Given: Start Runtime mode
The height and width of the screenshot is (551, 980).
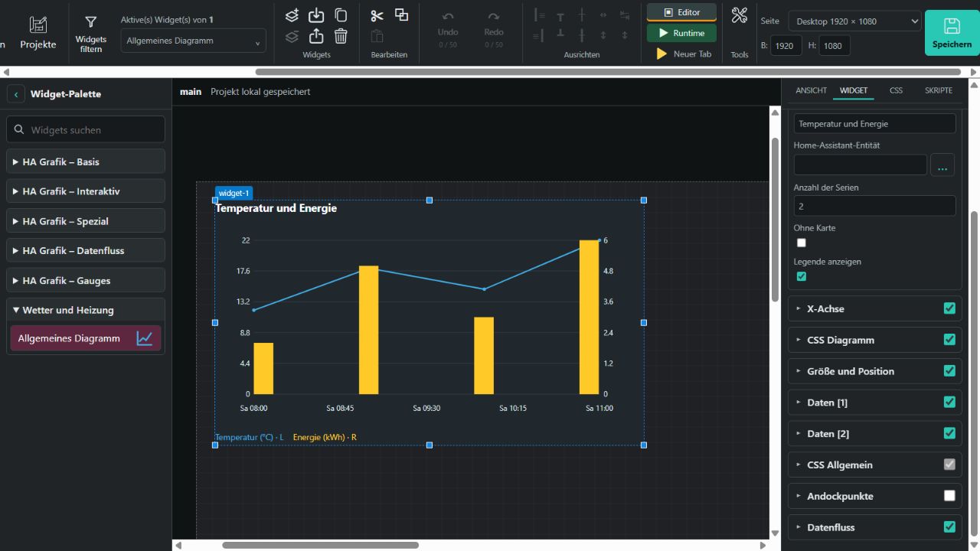Looking at the screenshot, I should pyautogui.click(x=681, y=33).
